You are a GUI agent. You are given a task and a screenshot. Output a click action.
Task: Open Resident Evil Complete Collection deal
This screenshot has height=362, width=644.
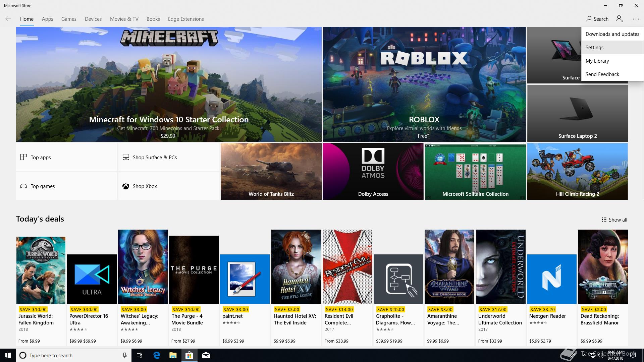(x=347, y=288)
